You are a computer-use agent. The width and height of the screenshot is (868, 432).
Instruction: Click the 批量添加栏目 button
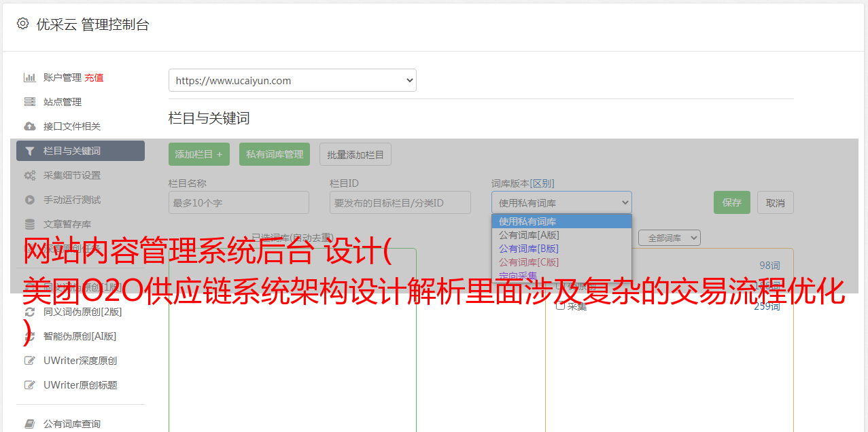point(355,154)
